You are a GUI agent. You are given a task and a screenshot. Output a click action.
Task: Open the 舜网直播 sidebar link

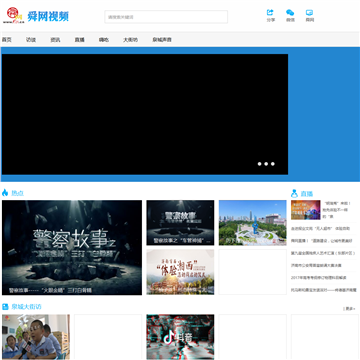pos(322,241)
